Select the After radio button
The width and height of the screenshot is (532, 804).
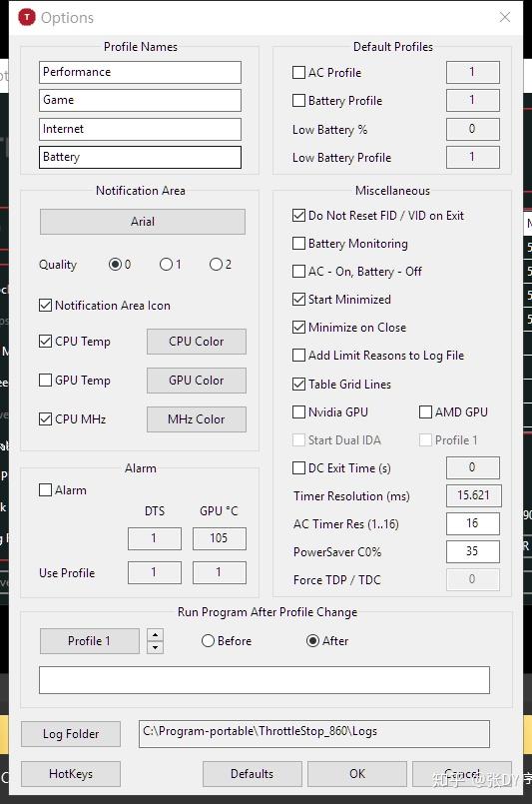312,641
